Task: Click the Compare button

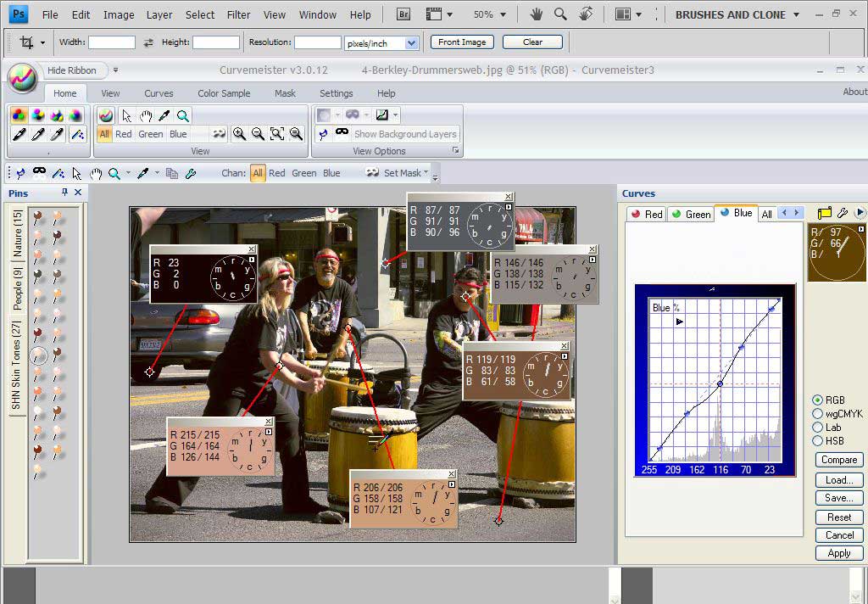Action: (x=838, y=460)
